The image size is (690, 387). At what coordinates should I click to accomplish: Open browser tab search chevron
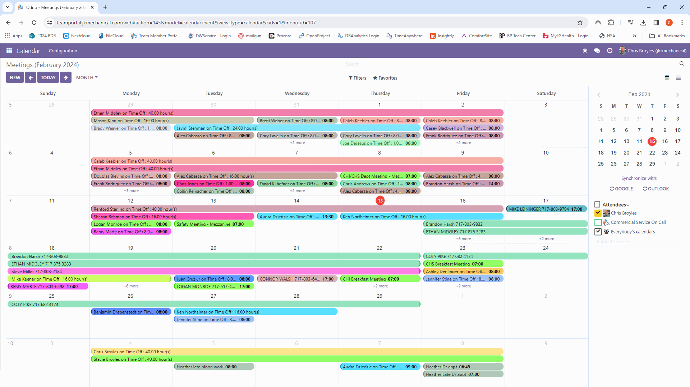(x=7, y=7)
